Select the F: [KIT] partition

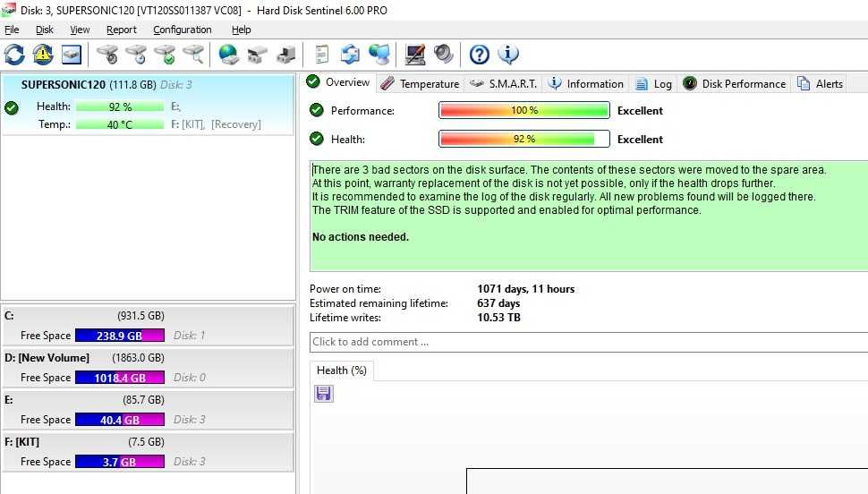coord(148,452)
